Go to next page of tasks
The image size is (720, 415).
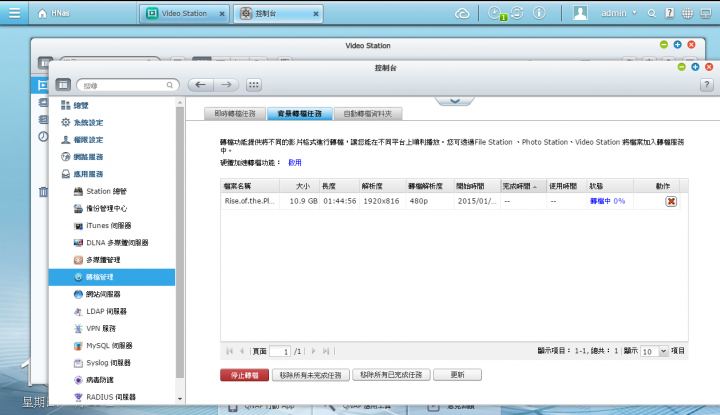tap(313, 351)
